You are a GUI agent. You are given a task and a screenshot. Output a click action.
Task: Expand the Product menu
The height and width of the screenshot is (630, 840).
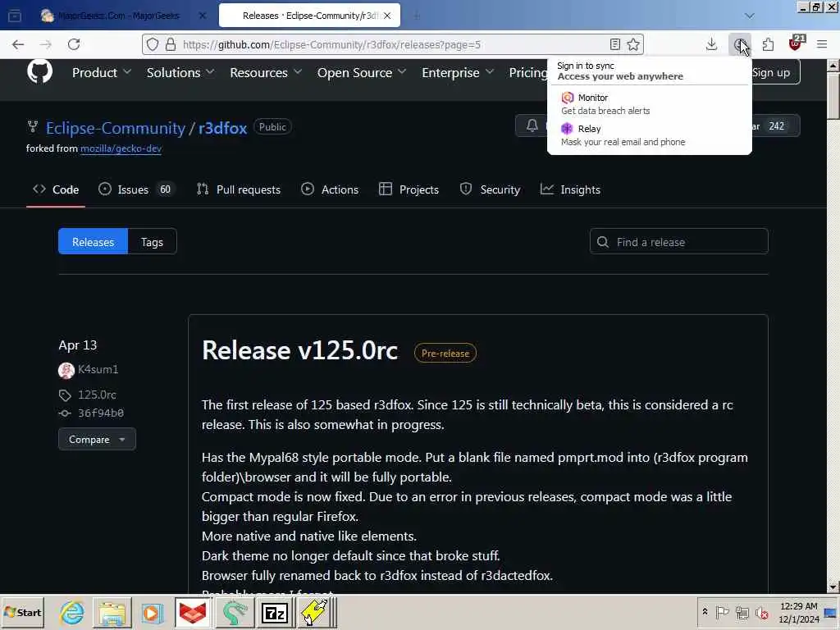(x=101, y=72)
